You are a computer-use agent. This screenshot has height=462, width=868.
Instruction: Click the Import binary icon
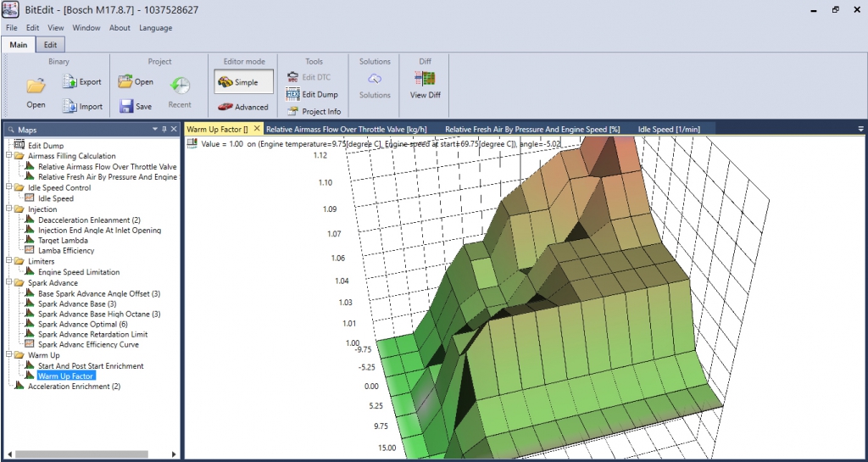70,106
